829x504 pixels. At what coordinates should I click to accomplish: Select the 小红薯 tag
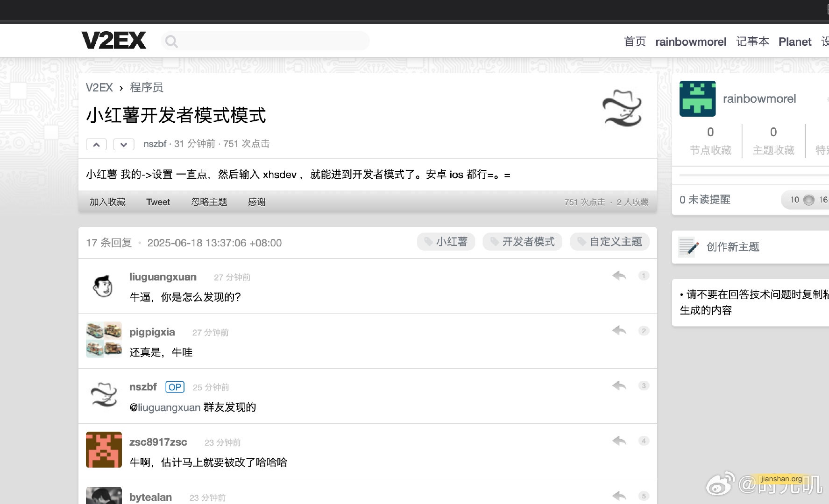446,242
